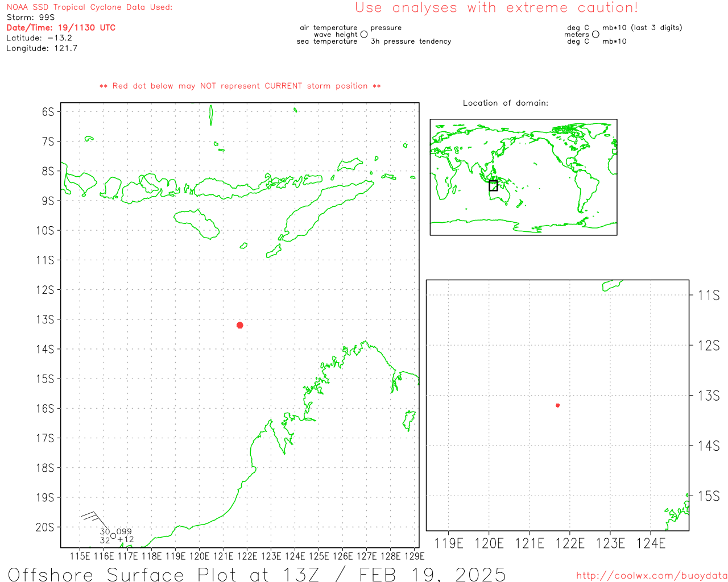The width and height of the screenshot is (728, 582).
Task: Open the coolwx.com/buoydata link
Action: pos(652,576)
